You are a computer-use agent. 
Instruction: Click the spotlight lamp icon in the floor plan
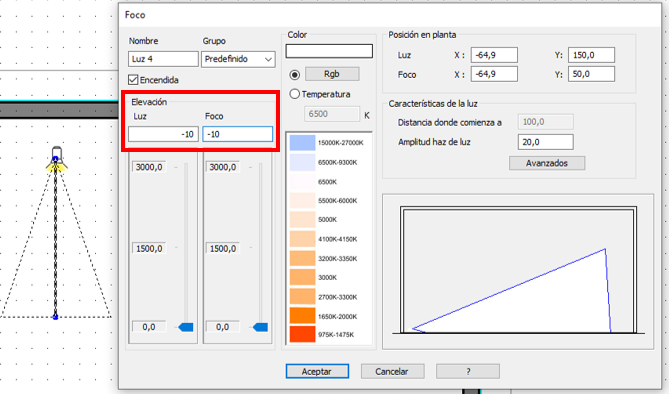click(x=56, y=158)
